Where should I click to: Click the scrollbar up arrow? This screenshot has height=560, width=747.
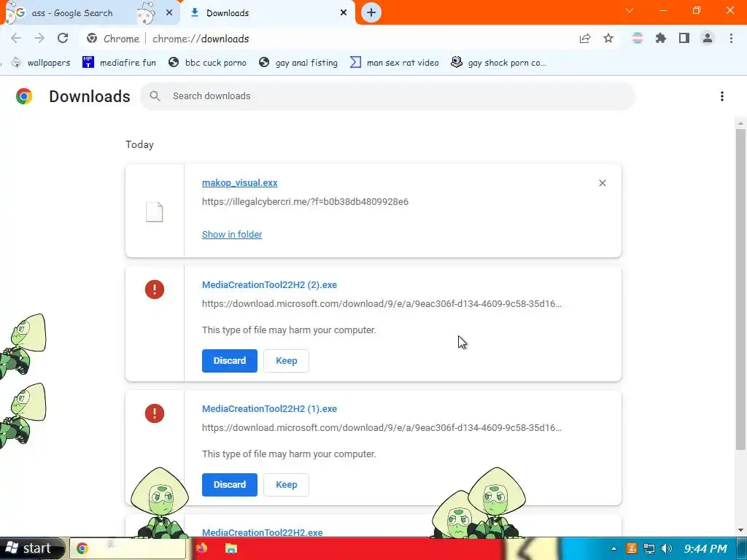point(740,122)
